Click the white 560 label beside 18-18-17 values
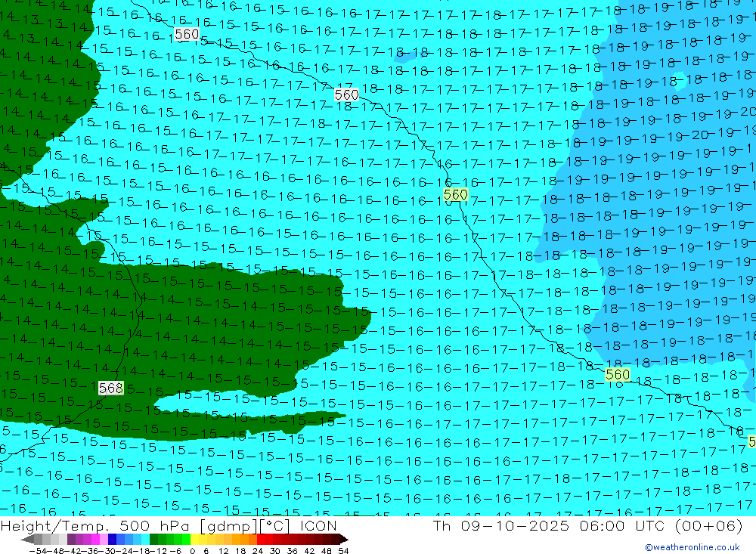The image size is (756, 554). 347,95
